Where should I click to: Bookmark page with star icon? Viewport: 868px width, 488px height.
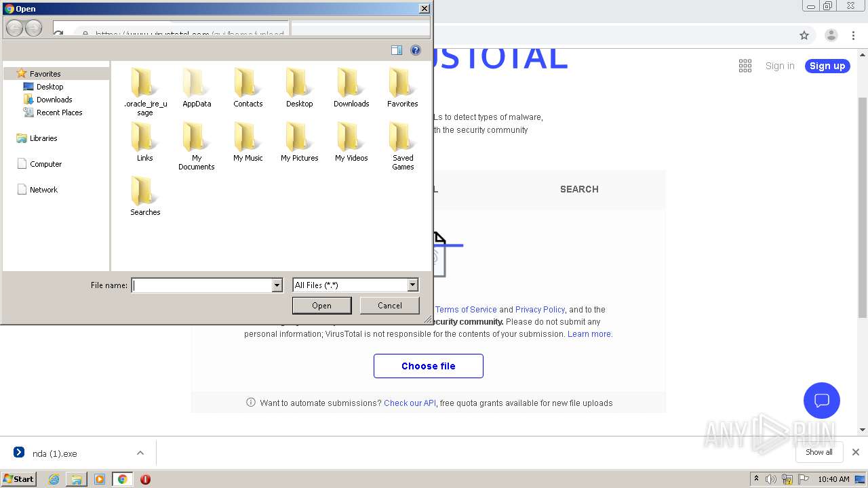804,35
